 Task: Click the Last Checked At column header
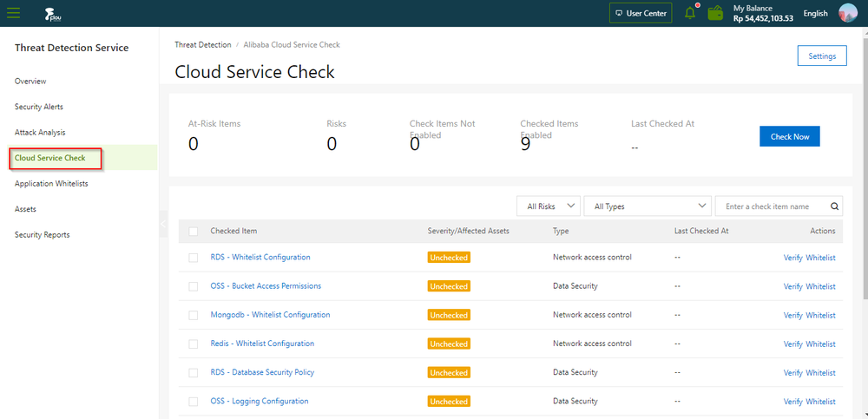(x=701, y=232)
